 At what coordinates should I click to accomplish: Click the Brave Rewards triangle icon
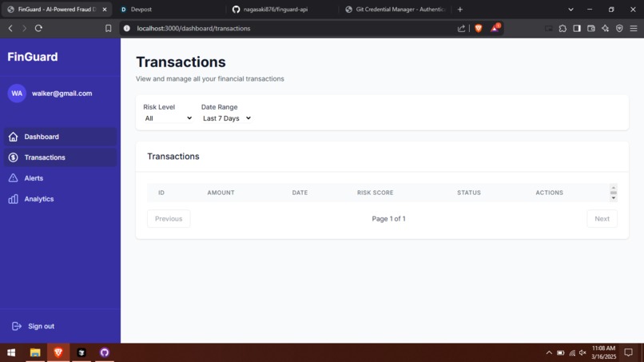tap(495, 28)
